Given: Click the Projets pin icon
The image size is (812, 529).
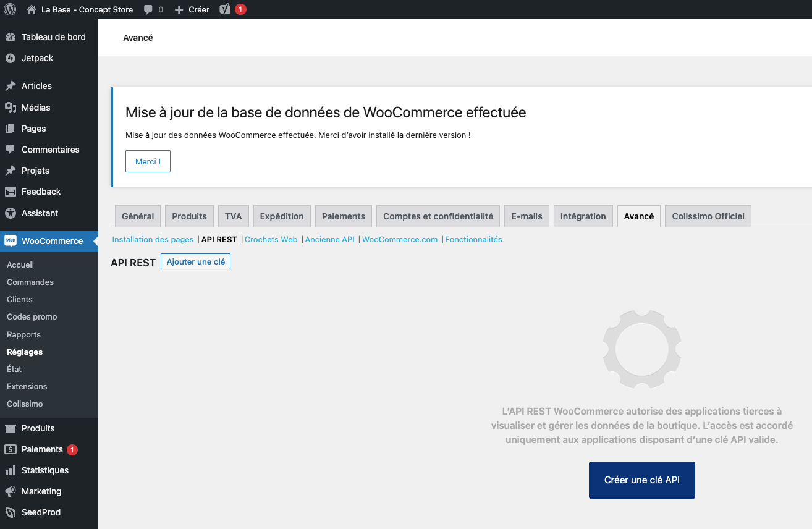Looking at the screenshot, I should coord(11,171).
